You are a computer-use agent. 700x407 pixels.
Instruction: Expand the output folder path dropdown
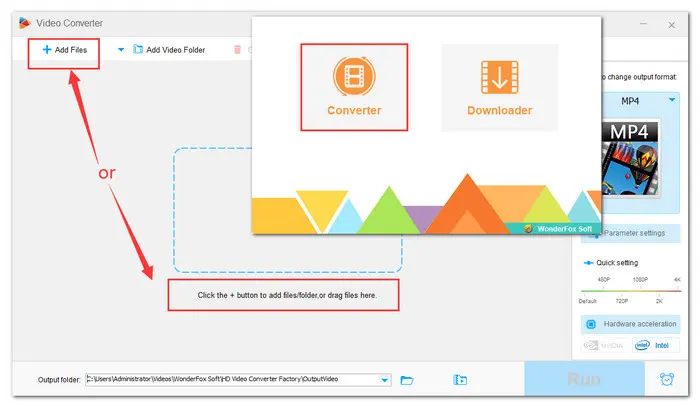pyautogui.click(x=385, y=380)
